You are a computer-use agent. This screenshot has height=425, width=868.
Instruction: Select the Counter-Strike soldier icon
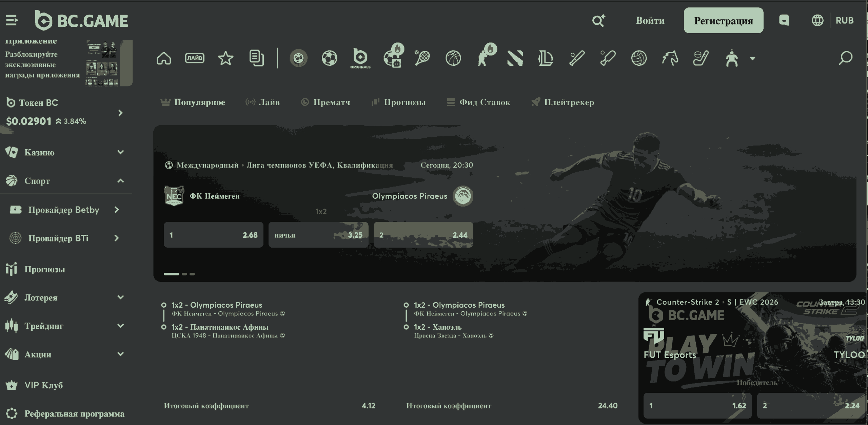pyautogui.click(x=487, y=55)
